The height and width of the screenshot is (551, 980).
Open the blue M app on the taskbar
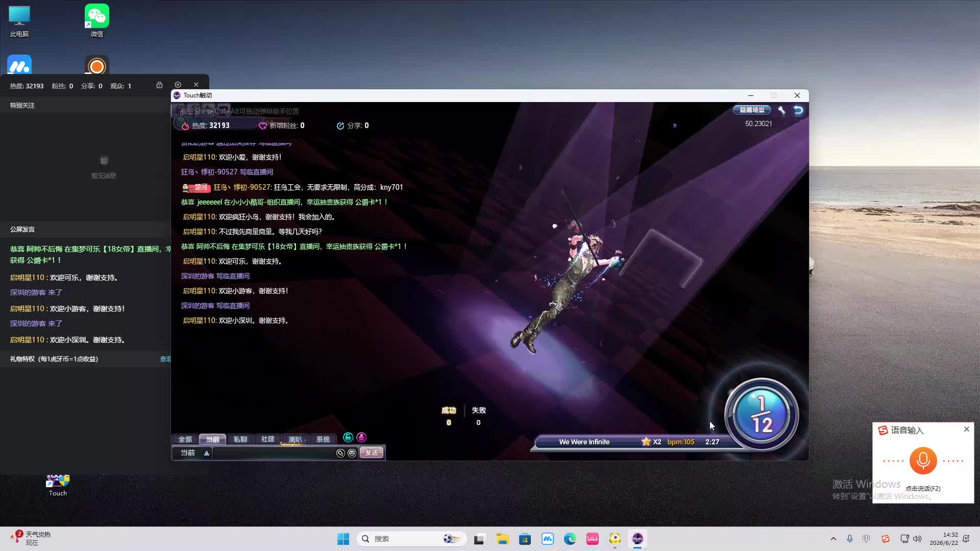(547, 539)
